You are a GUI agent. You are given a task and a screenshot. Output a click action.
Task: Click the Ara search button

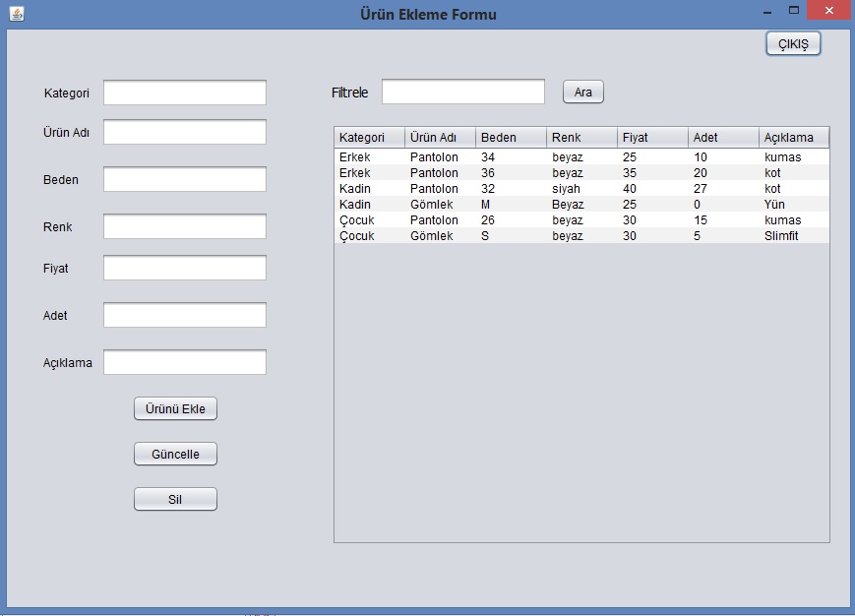[582, 92]
